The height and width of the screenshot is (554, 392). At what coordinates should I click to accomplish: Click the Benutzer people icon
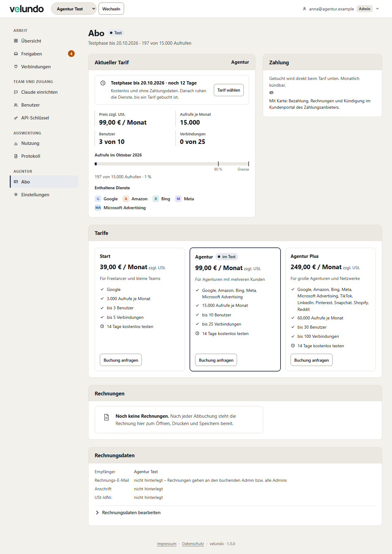pyautogui.click(x=16, y=105)
